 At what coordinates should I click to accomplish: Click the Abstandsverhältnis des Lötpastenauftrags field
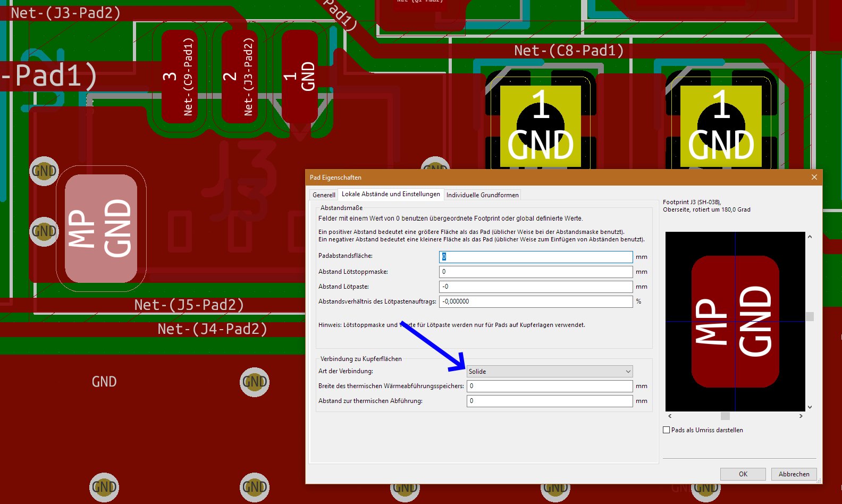(536, 301)
